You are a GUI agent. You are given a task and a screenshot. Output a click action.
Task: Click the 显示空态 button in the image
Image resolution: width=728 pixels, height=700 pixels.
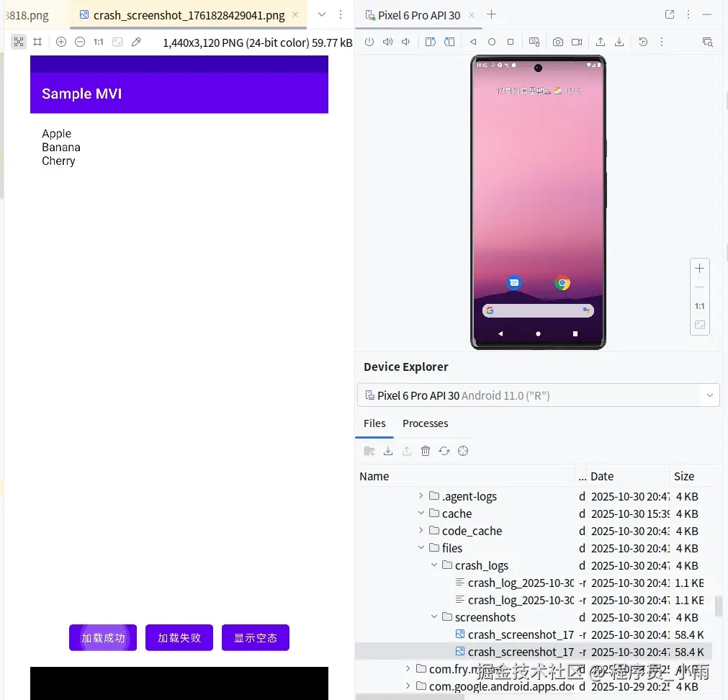pyautogui.click(x=256, y=638)
